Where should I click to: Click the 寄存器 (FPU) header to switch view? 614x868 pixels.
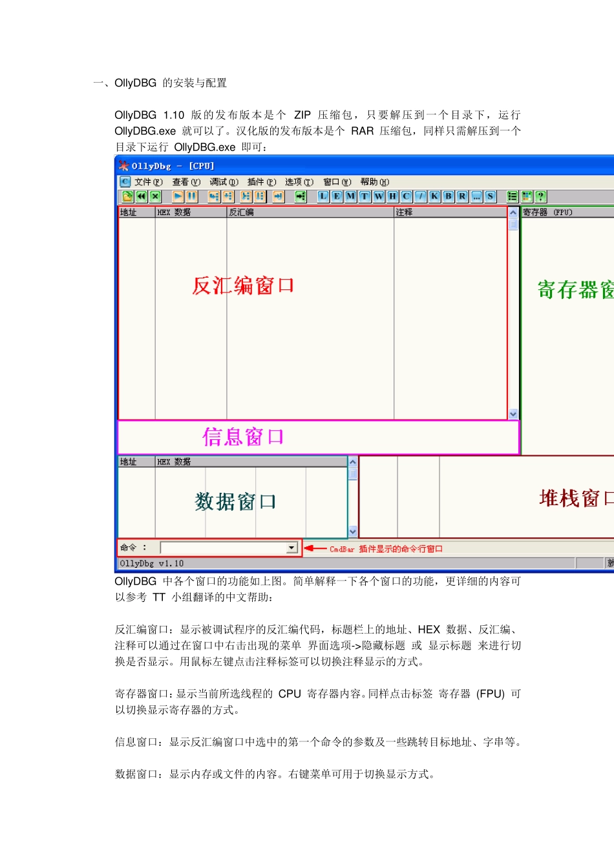pos(547,212)
